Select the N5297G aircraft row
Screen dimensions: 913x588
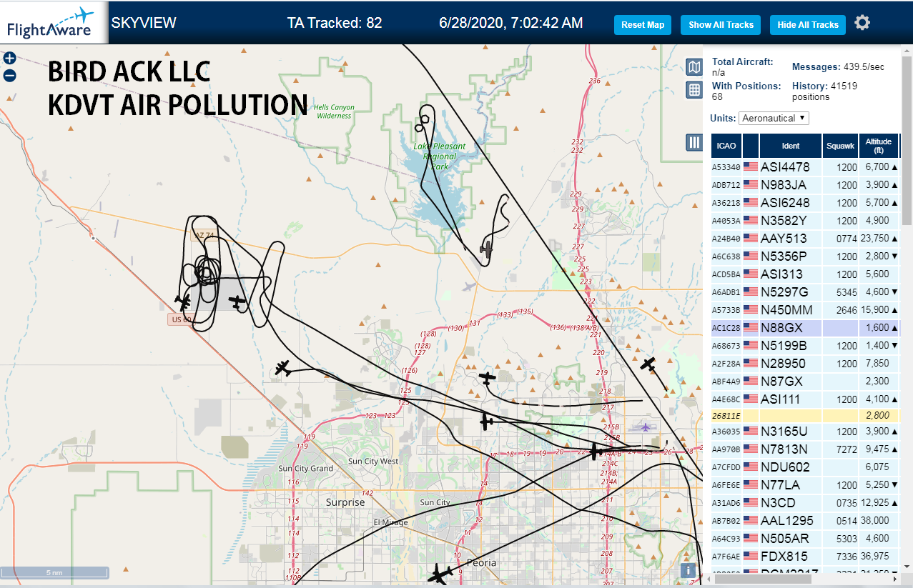tap(806, 292)
